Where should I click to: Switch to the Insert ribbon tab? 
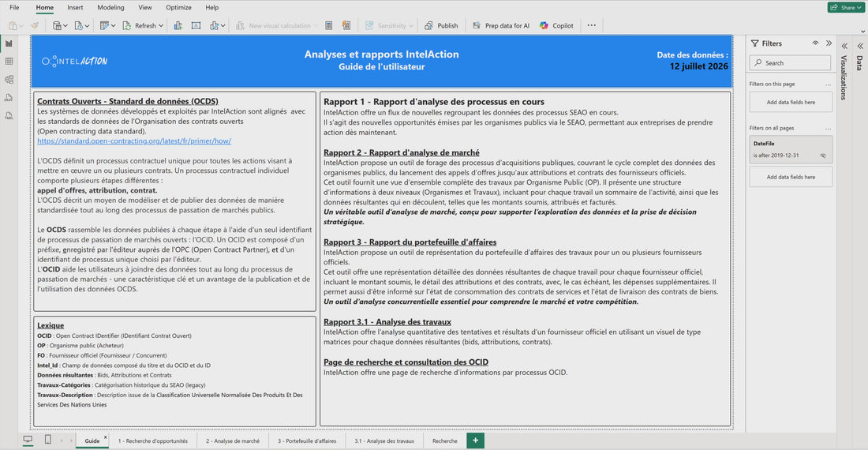tap(75, 7)
